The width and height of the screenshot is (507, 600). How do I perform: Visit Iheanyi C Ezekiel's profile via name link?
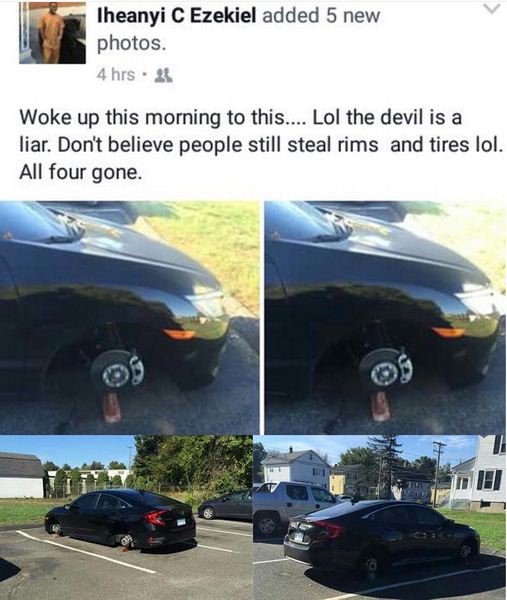(x=177, y=16)
